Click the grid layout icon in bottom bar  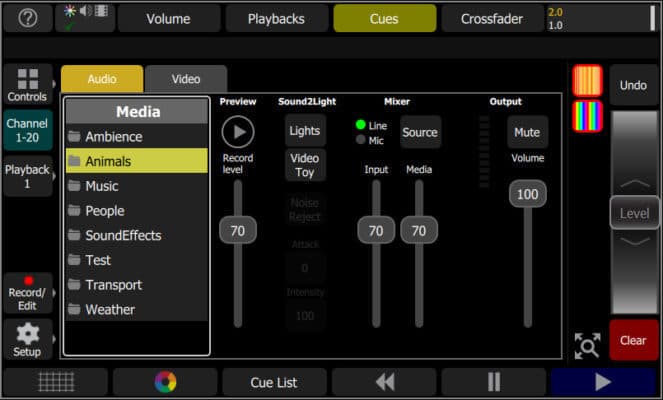point(56,382)
